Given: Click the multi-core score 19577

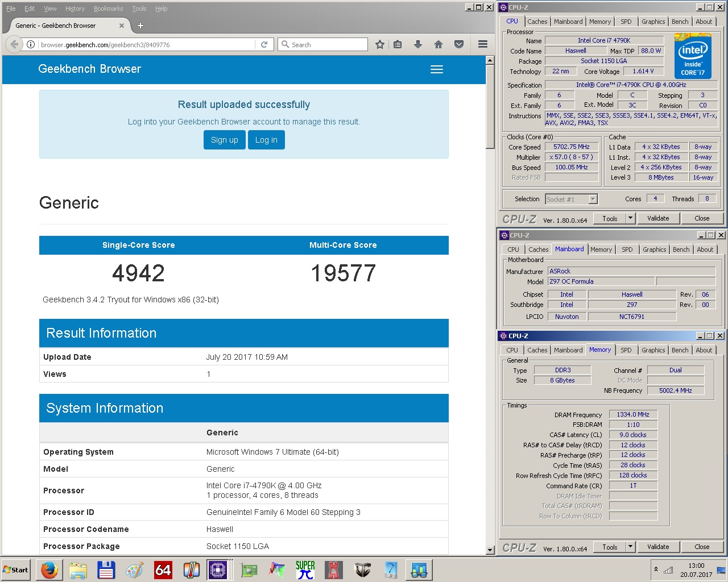Looking at the screenshot, I should pyautogui.click(x=344, y=273).
